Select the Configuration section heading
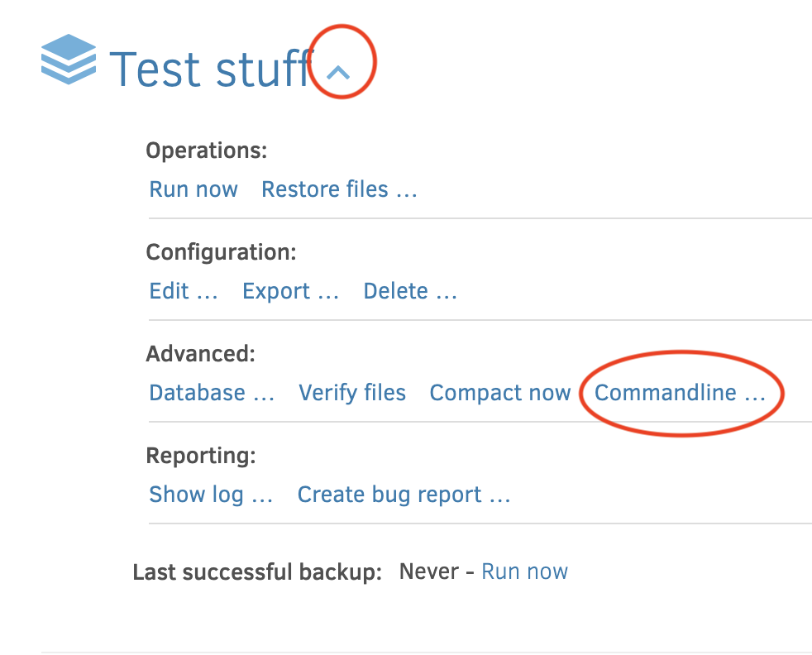Viewport: 812px width, 655px height. coord(221,251)
